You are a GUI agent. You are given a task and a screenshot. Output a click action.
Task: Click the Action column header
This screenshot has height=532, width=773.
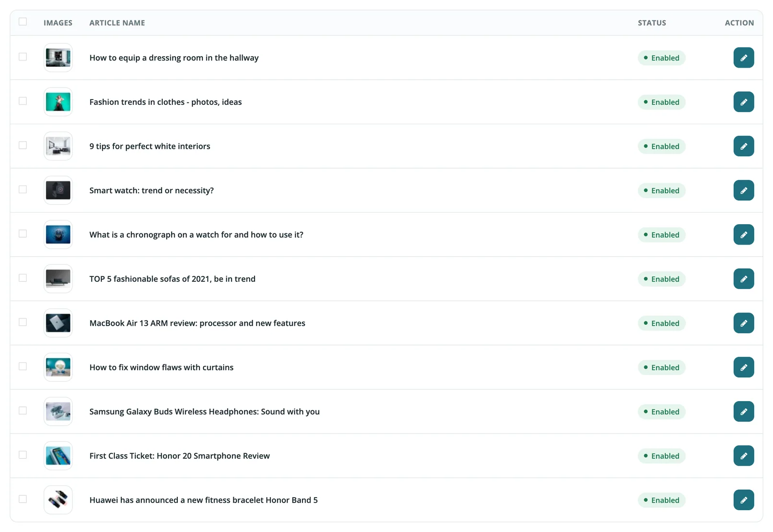pos(739,23)
